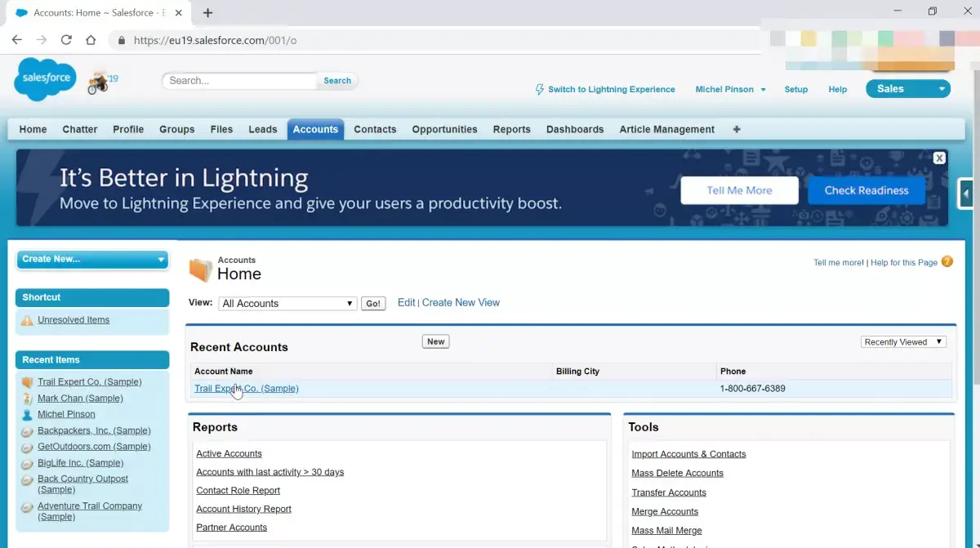Click Import Accounts & Contacts link
This screenshot has width=980, height=548.
(x=688, y=454)
